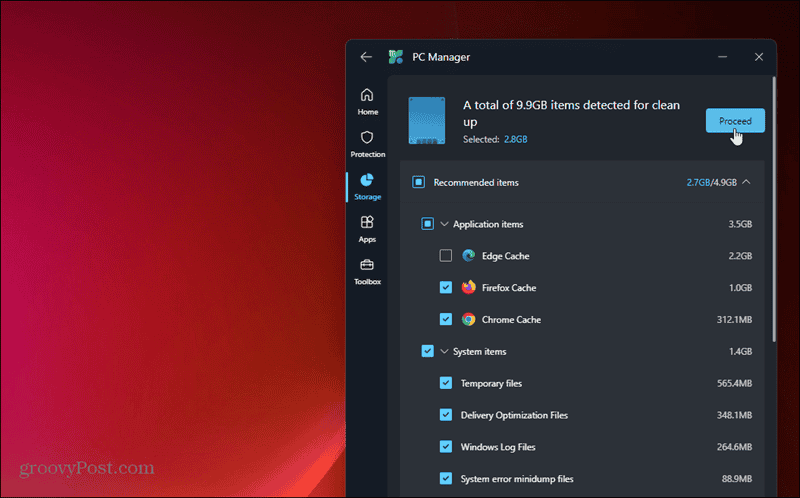The height and width of the screenshot is (498, 800).
Task: Uncheck the Temporary files checkbox
Action: pyautogui.click(x=446, y=383)
